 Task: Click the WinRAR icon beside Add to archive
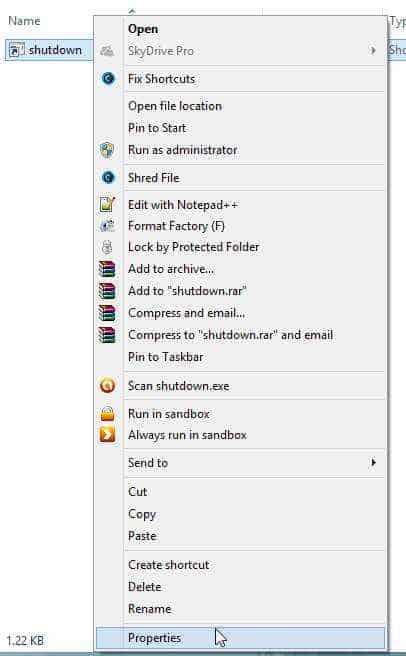click(x=107, y=269)
